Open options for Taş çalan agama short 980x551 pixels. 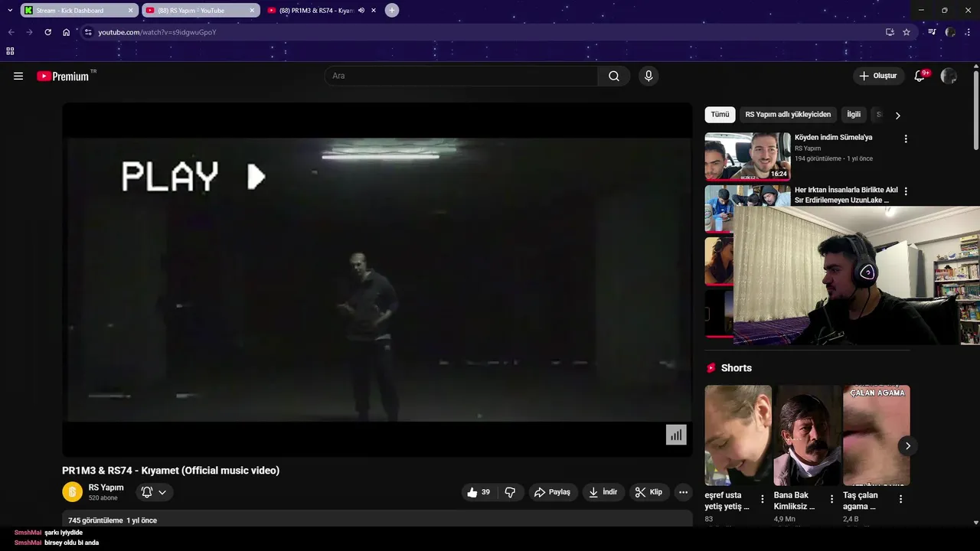pyautogui.click(x=900, y=499)
